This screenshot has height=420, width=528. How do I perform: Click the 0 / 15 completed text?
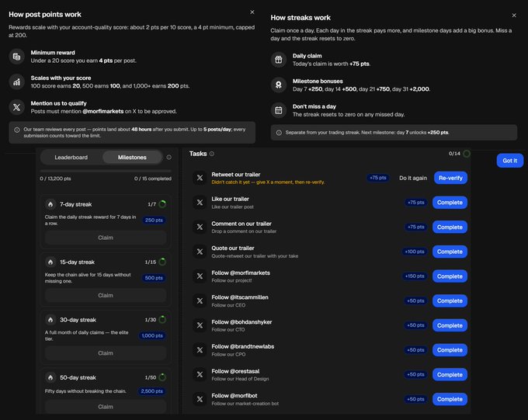[x=153, y=179]
